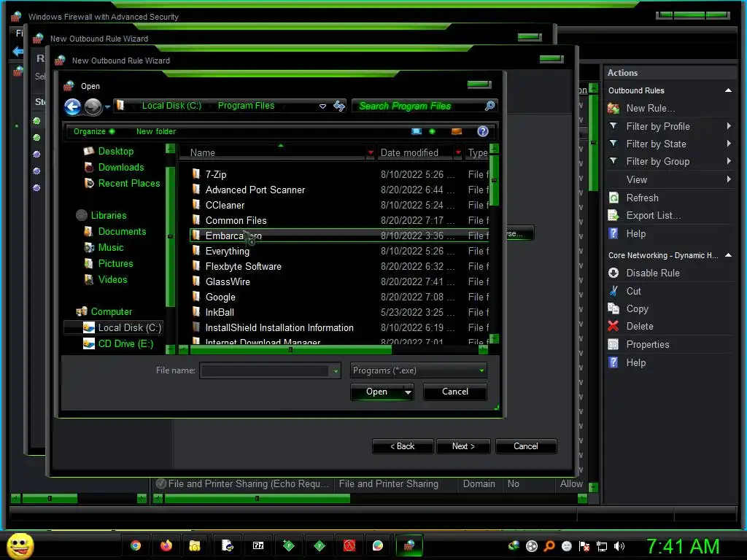This screenshot has width=747, height=560.
Task: Open the File name dropdown arrow
Action: 336,370
